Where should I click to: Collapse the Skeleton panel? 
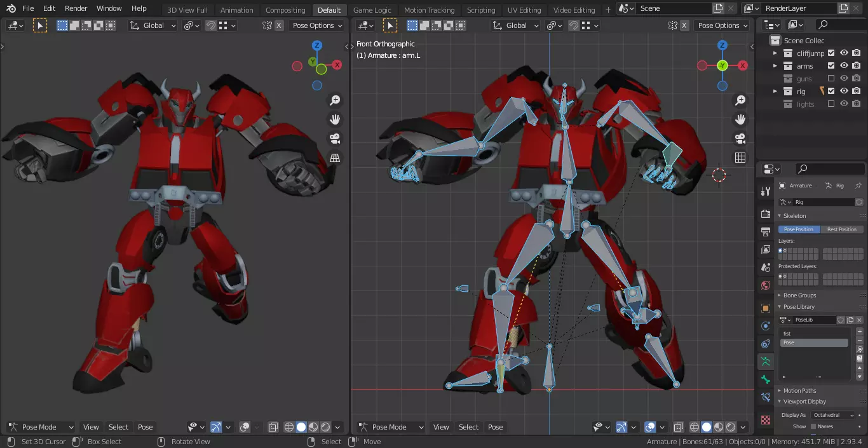click(x=794, y=216)
